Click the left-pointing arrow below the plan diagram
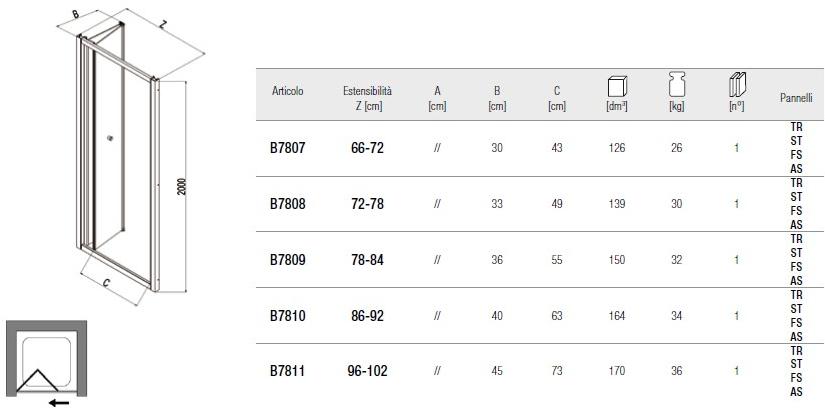The height and width of the screenshot is (411, 825). [59, 402]
